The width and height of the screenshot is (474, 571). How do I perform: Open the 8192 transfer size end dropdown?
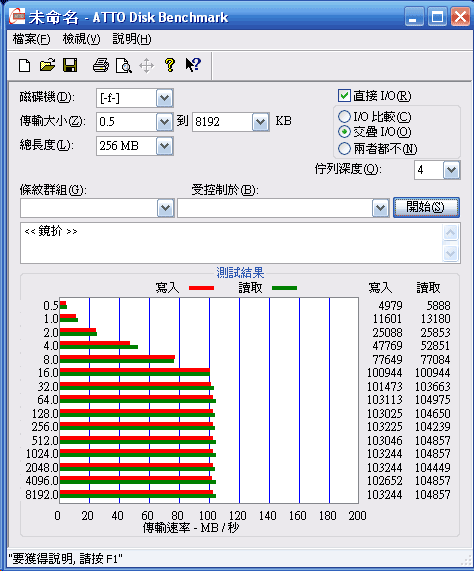261,122
